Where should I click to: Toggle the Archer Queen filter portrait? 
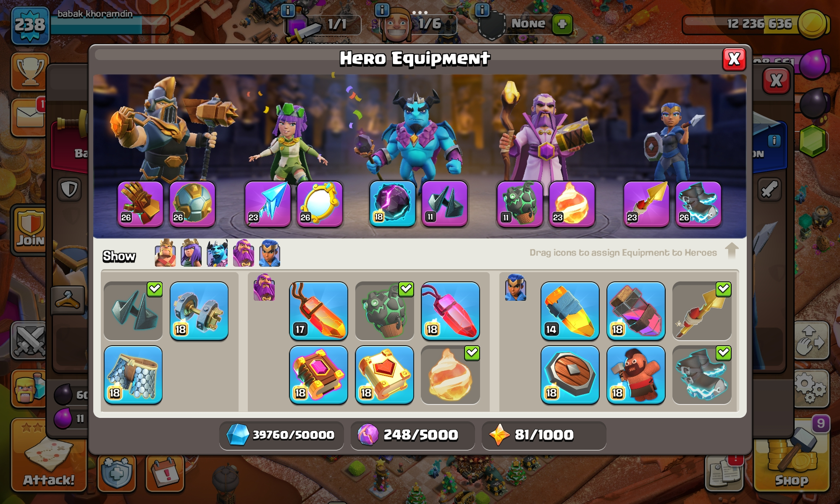[191, 253]
